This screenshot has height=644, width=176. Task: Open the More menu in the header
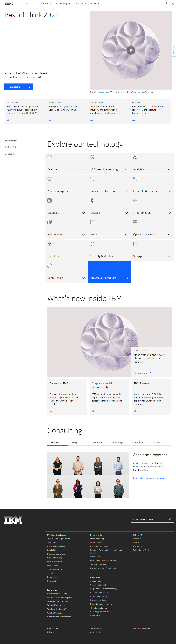(95, 3)
